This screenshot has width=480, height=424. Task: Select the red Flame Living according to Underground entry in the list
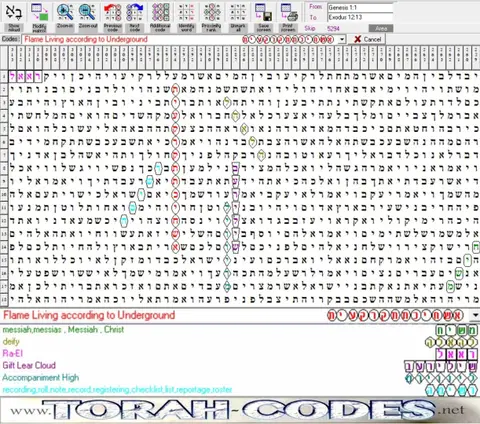tap(89, 315)
